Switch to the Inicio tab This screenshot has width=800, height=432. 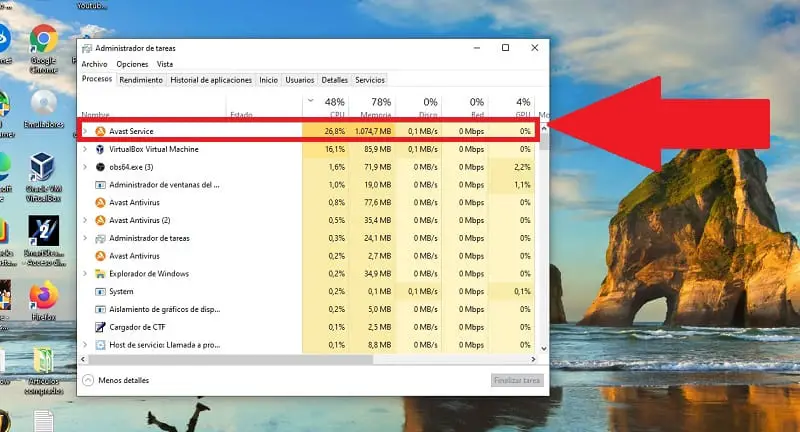click(268, 80)
